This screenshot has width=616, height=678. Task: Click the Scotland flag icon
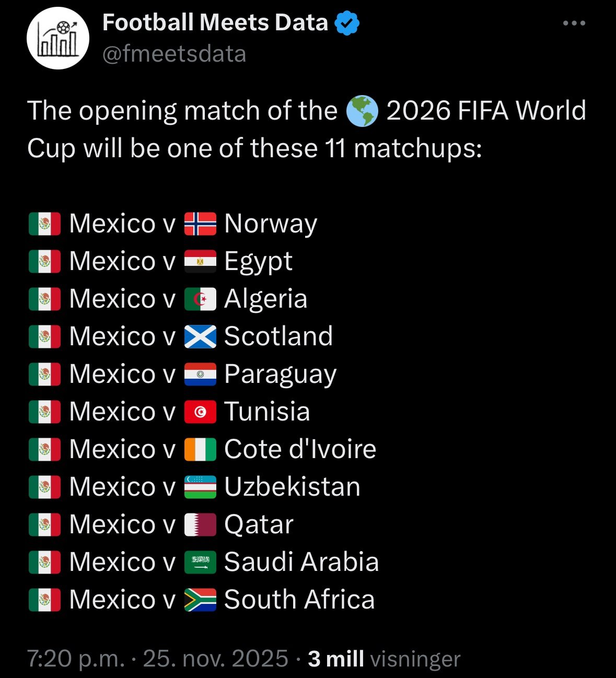(200, 337)
